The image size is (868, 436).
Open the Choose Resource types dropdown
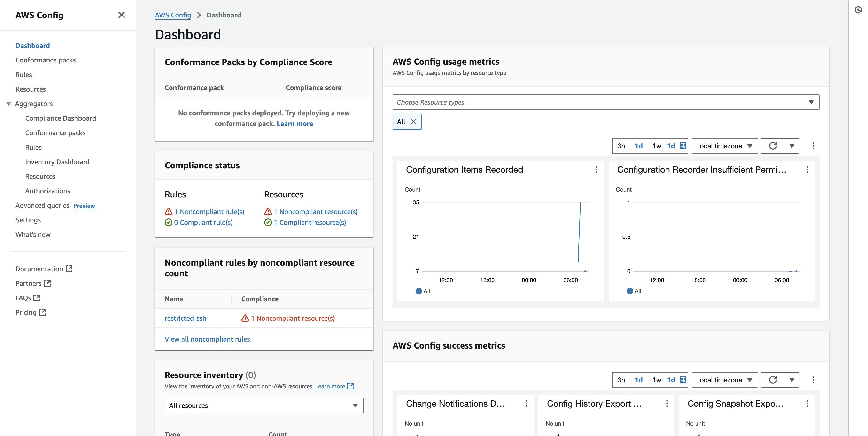click(x=605, y=102)
